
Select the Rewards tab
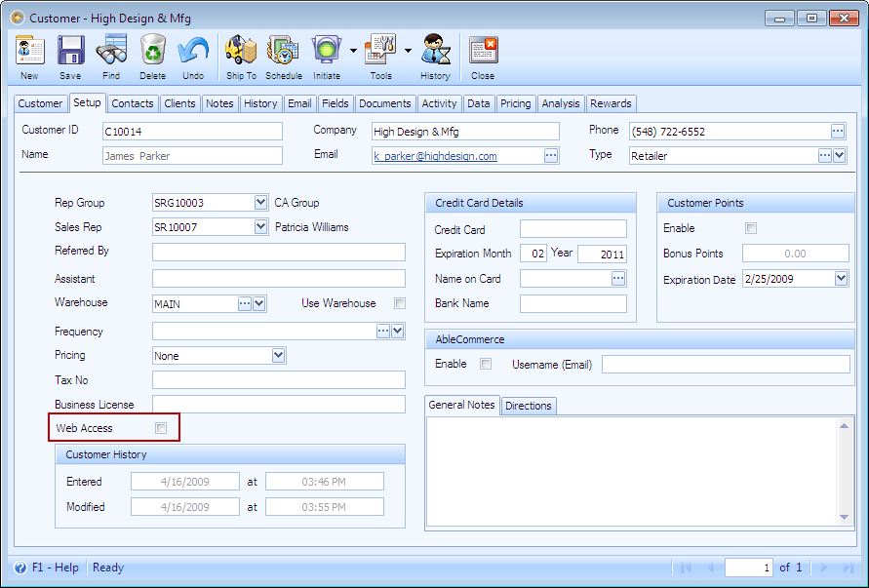pos(611,103)
